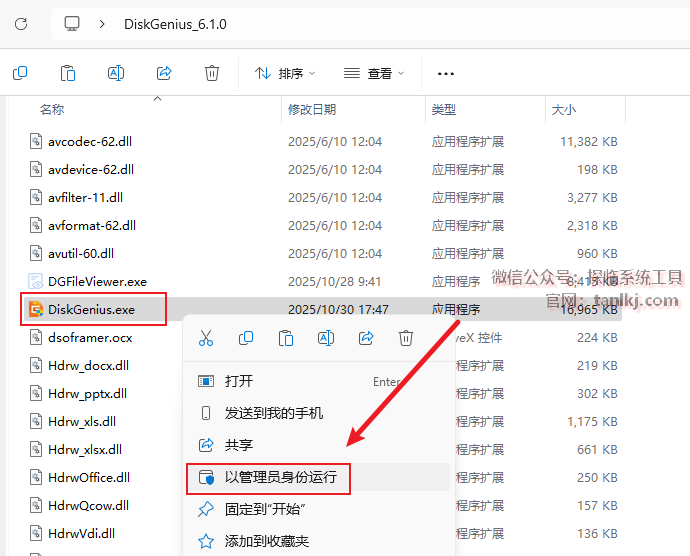This screenshot has width=690, height=556.
Task: Select the DGFileViewer.exe file
Action: pos(97,282)
